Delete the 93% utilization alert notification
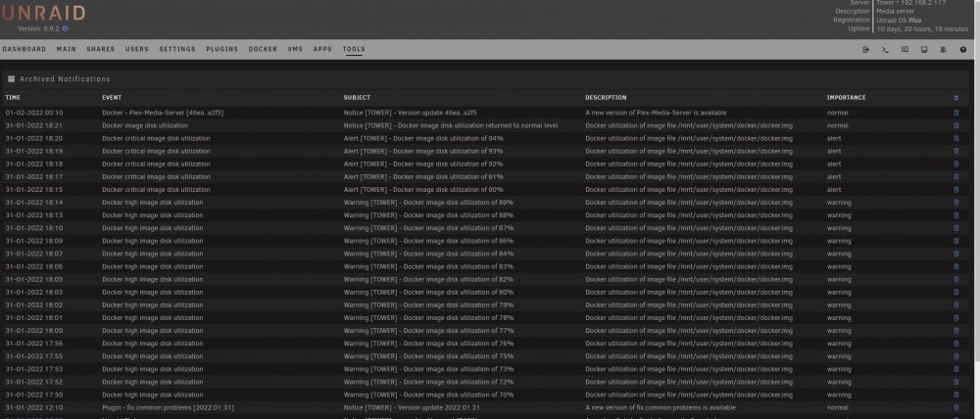 point(955,151)
